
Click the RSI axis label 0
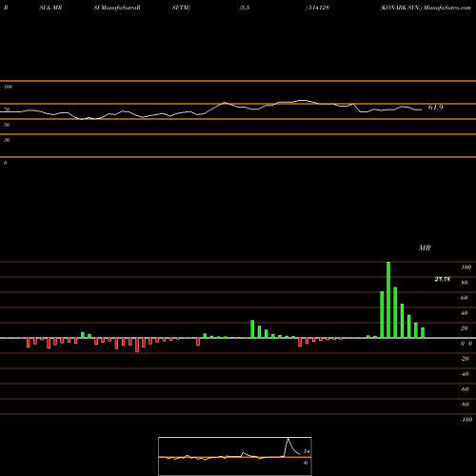5,163
